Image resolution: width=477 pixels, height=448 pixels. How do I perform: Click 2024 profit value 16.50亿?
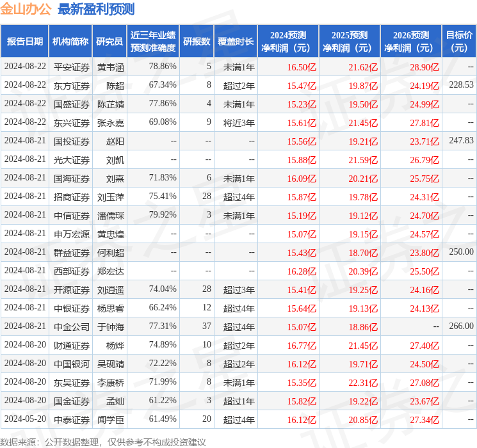302,67
